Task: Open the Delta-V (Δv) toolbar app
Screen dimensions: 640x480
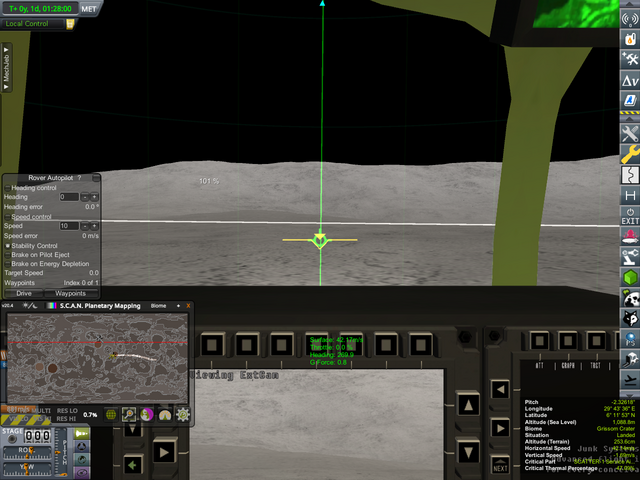Action: [630, 80]
